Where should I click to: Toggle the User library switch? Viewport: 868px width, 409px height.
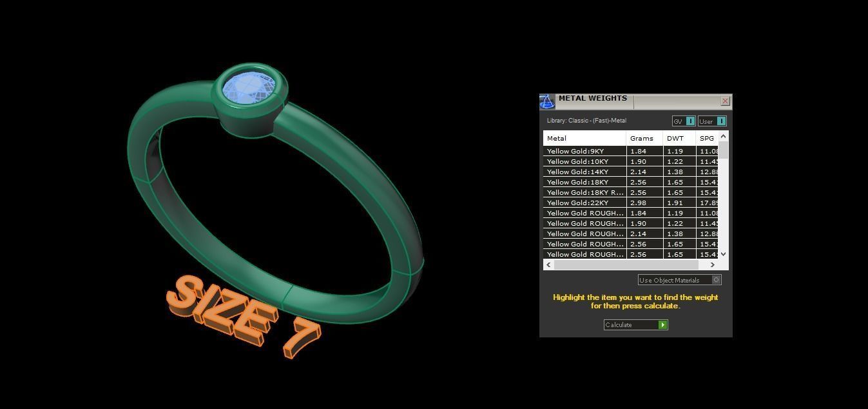tap(713, 121)
